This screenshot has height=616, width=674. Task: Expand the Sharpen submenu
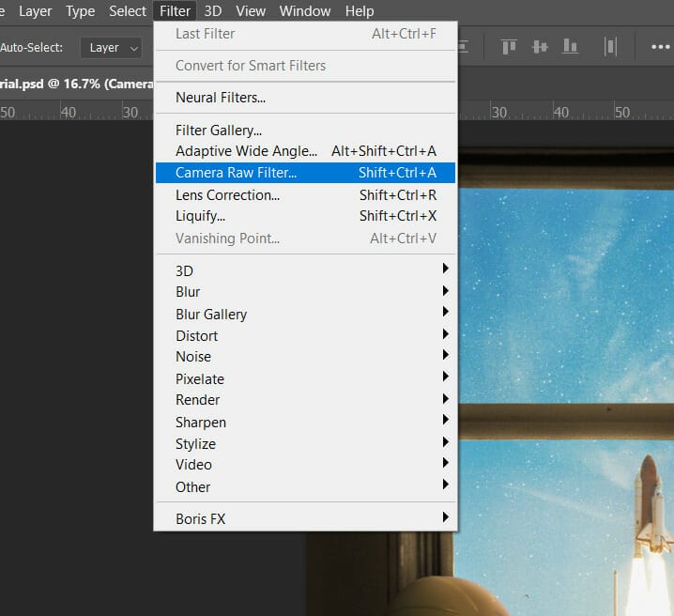tap(305, 423)
